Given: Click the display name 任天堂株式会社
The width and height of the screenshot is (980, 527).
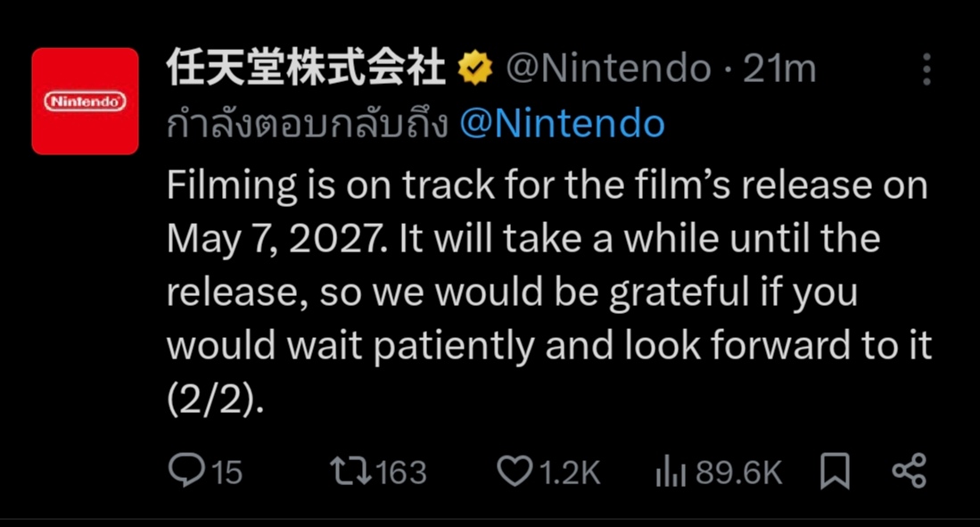Looking at the screenshot, I should coord(306,70).
